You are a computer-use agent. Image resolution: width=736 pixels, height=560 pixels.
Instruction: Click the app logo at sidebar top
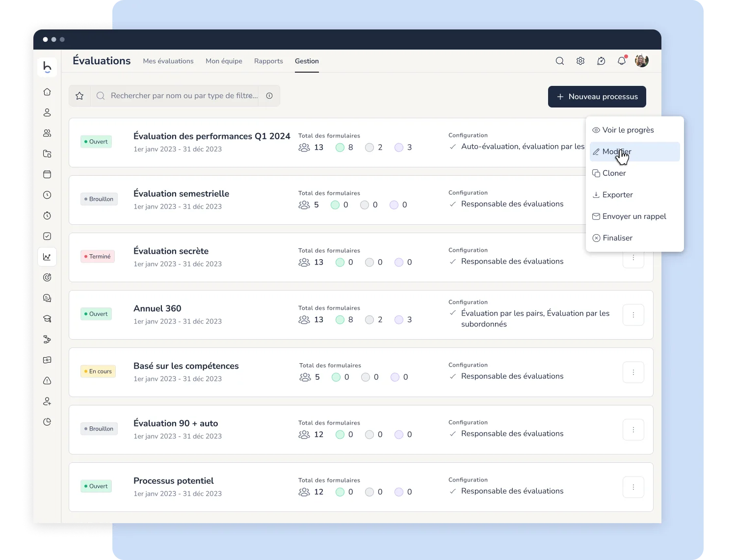tap(47, 67)
